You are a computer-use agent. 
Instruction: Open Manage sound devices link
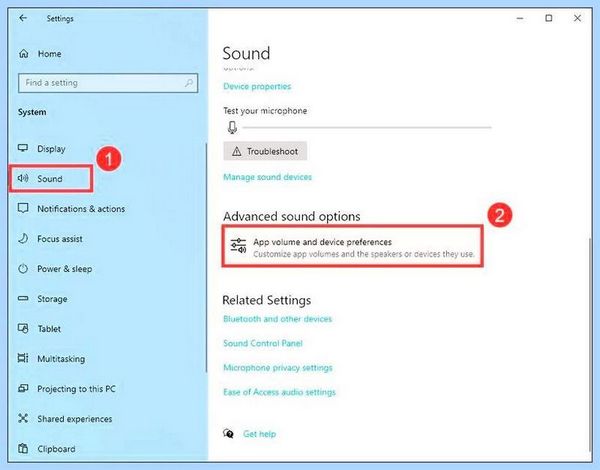point(267,177)
